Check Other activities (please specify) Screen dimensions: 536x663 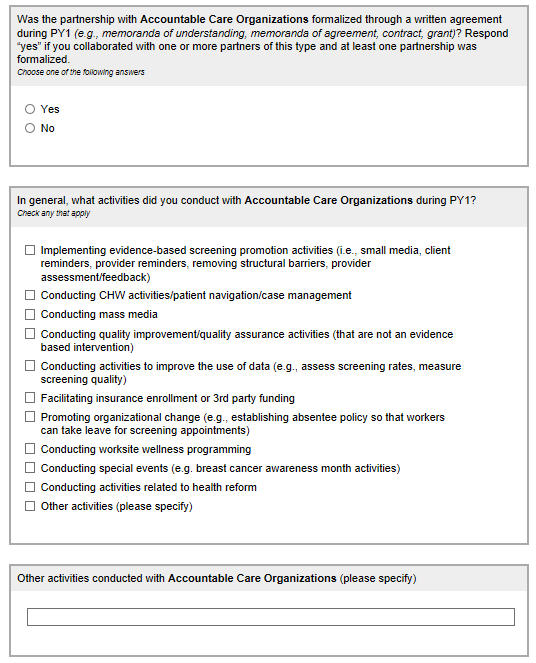pos(30,506)
